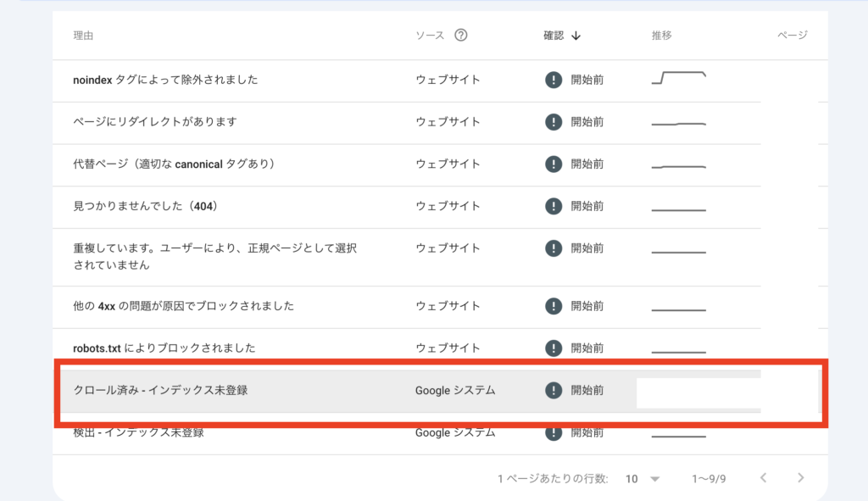This screenshot has height=501, width=868.
Task: Select the クロール済み - インデックス未登録 row
Action: (x=160, y=391)
